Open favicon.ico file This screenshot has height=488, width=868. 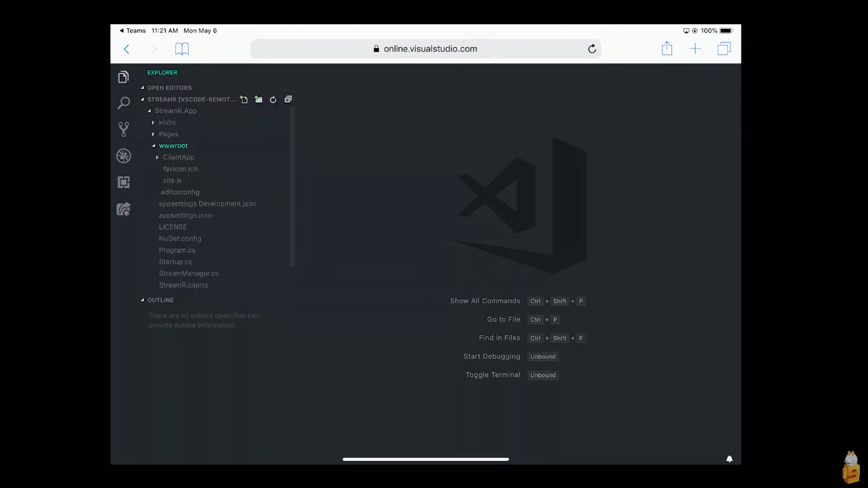click(x=180, y=169)
